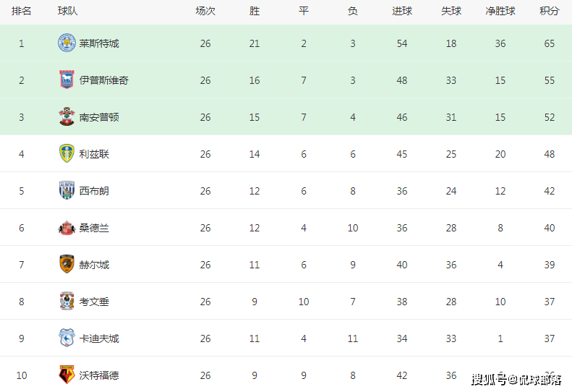The height and width of the screenshot is (392, 572).
Task: Click the 搜狐号 watermark text
Action: 489,380
